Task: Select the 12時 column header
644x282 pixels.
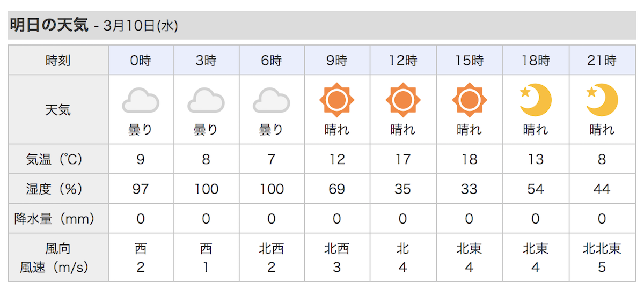Action: click(x=403, y=61)
